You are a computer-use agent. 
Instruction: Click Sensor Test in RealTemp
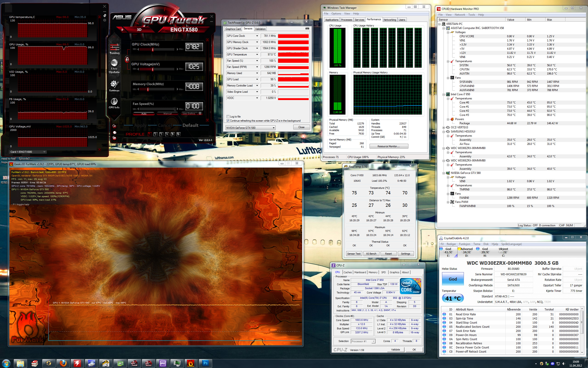[354, 254]
